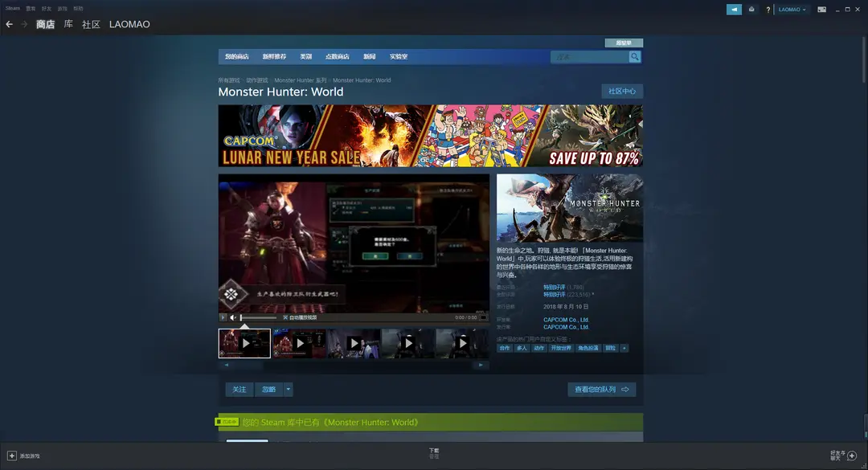Open the 查看 (View) menu
868x470 pixels.
coord(31,8)
